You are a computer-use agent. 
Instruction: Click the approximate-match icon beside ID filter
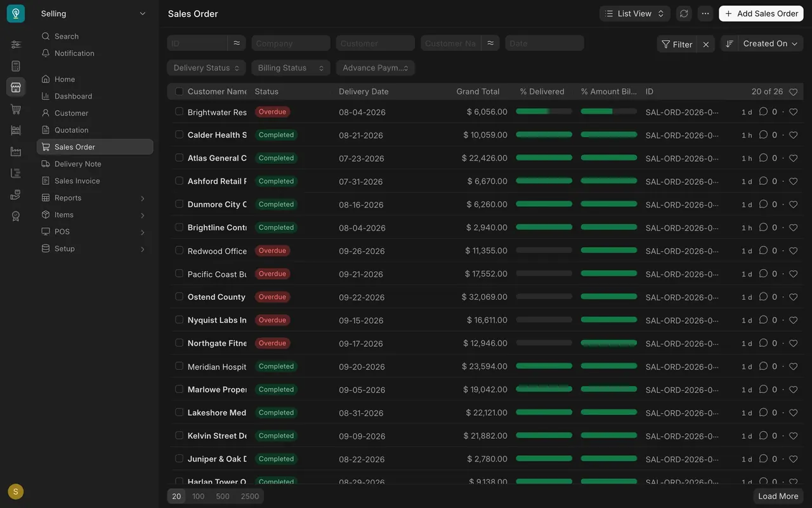pos(237,43)
